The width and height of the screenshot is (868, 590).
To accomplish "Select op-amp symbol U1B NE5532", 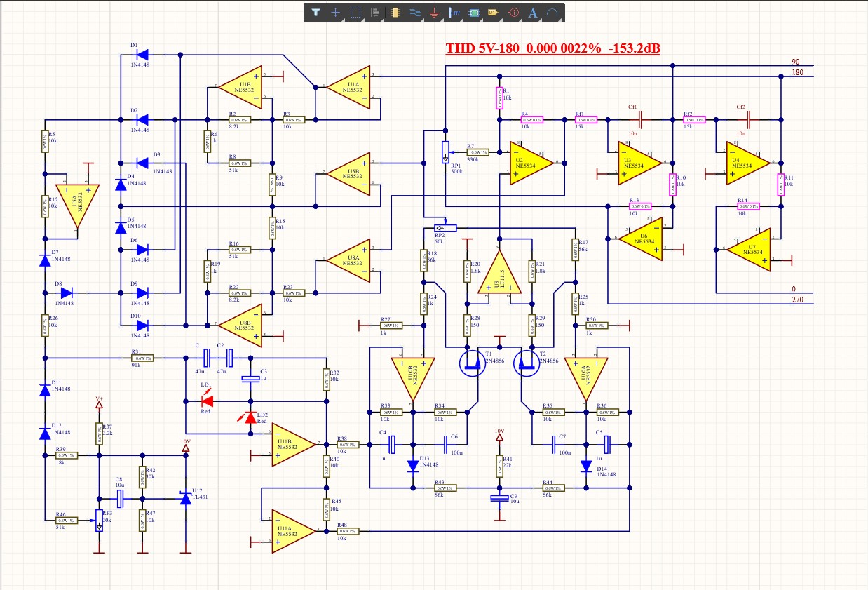I will pyautogui.click(x=240, y=87).
